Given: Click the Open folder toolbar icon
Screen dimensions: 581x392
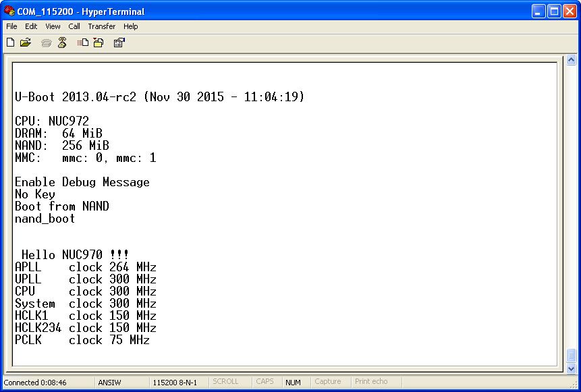Looking at the screenshot, I should 26,43.
